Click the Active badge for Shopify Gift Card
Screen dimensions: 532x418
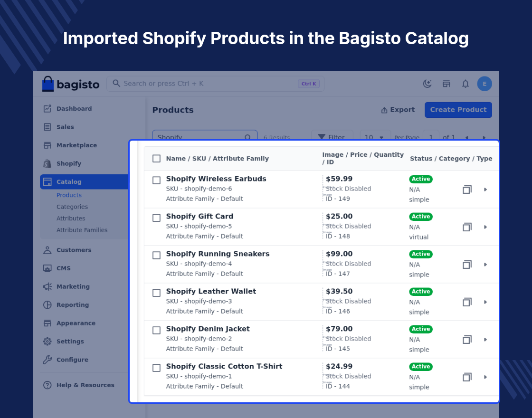(421, 217)
